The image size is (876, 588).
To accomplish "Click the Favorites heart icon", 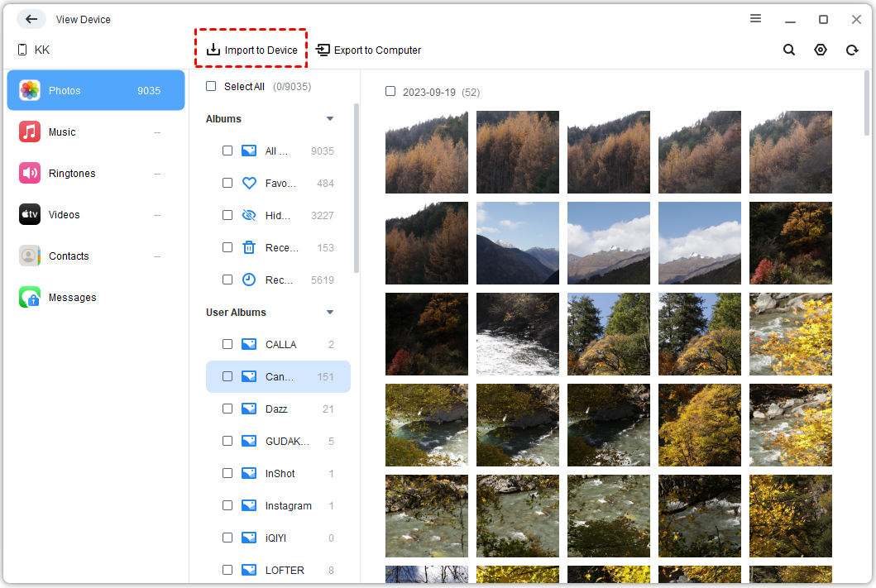I will [249, 183].
